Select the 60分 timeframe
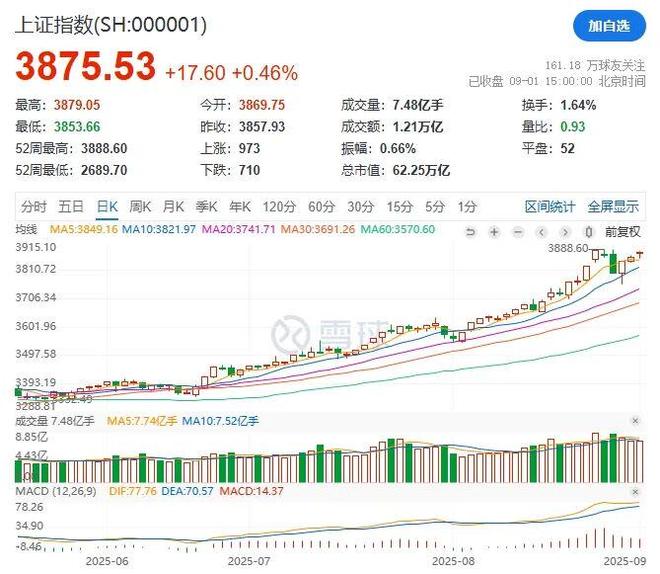 click(321, 207)
